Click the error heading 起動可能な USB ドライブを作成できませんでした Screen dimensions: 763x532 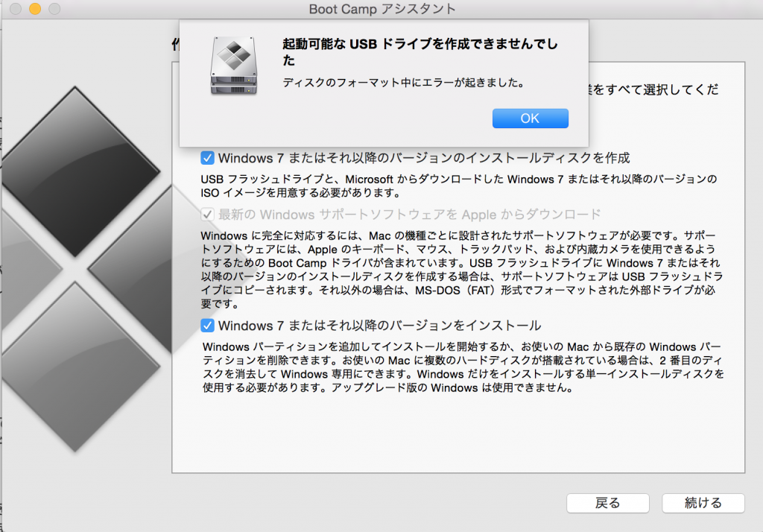click(420, 52)
